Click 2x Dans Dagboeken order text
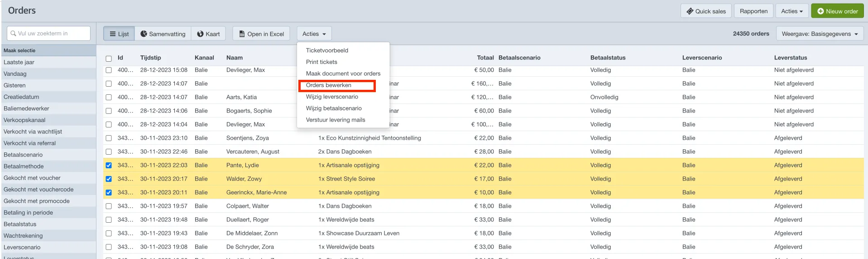 pos(345,151)
